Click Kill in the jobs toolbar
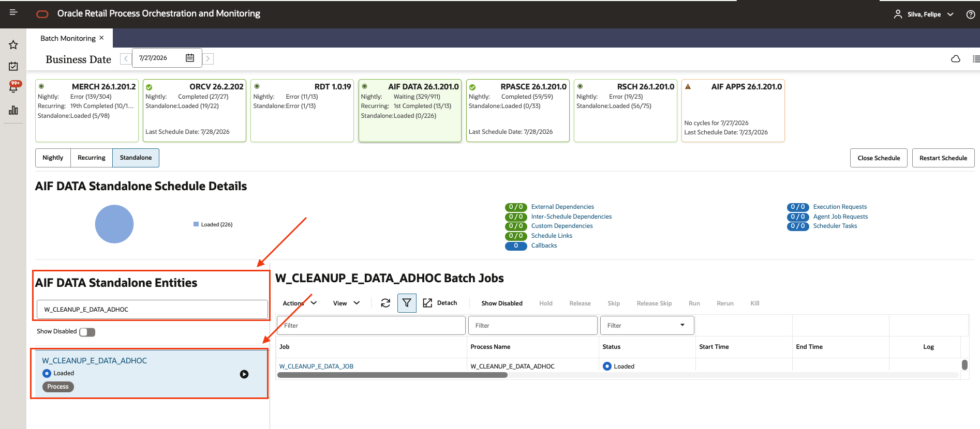This screenshot has width=980, height=429. click(x=755, y=303)
